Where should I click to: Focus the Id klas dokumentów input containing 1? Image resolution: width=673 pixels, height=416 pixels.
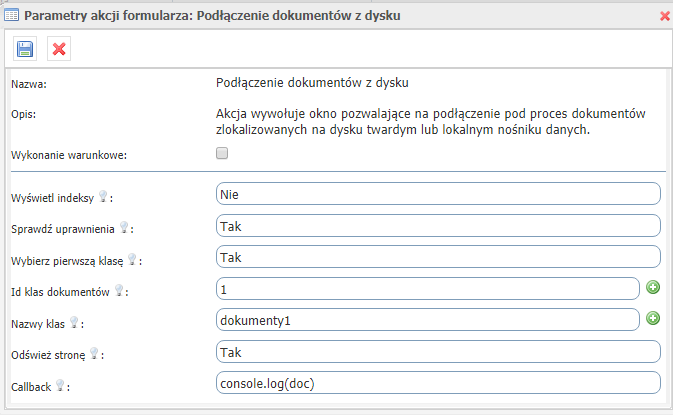pos(427,289)
